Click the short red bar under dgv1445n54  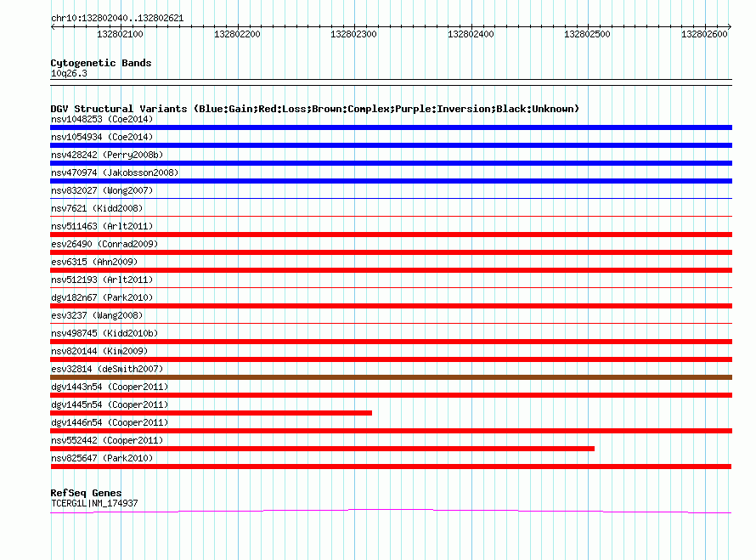click(212, 413)
